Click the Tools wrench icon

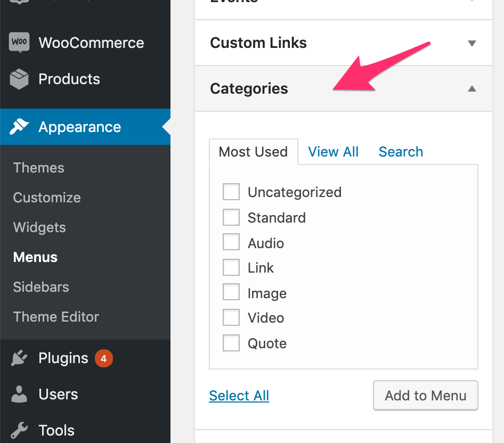(19, 430)
